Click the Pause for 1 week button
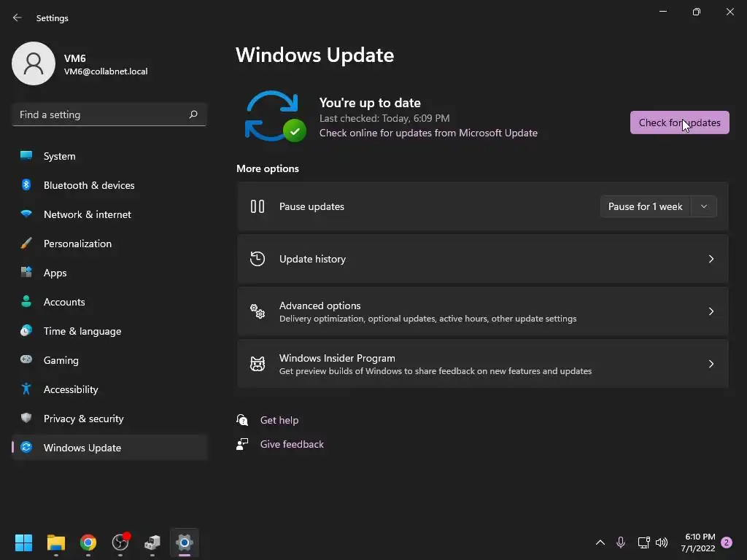The image size is (747, 560). [645, 206]
